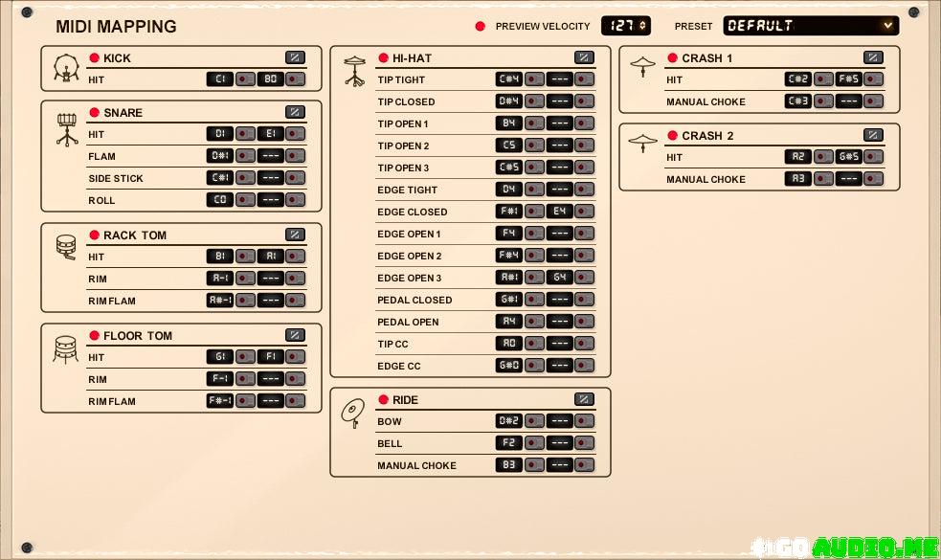Click the slash icon in Snare header

(295, 112)
